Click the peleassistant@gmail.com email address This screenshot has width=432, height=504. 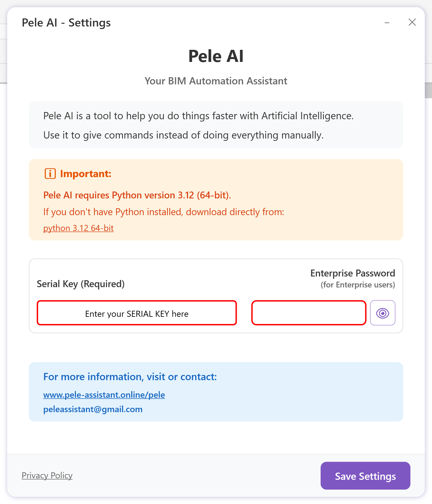tap(93, 409)
